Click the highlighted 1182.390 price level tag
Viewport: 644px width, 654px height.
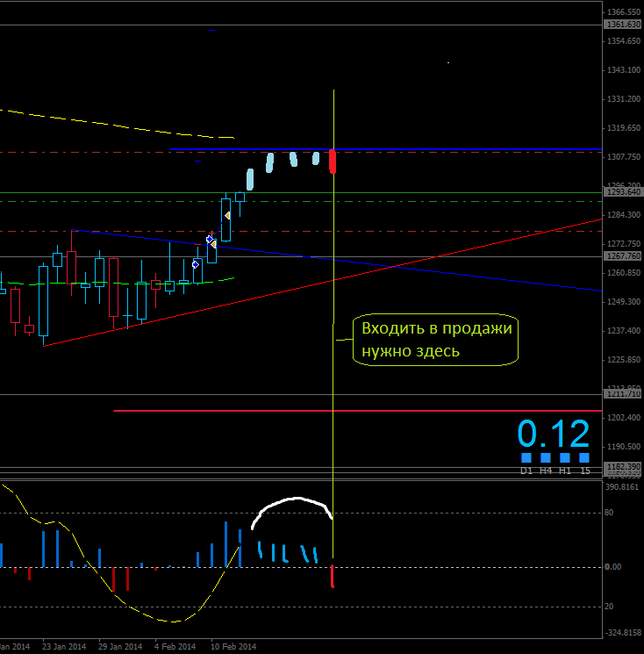point(623,467)
